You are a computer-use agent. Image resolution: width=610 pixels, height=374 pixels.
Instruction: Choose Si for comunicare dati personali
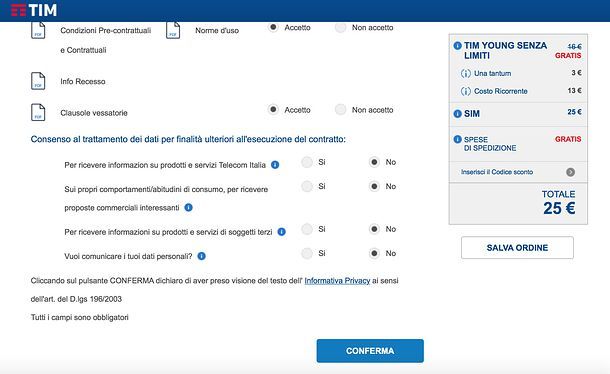pos(307,253)
